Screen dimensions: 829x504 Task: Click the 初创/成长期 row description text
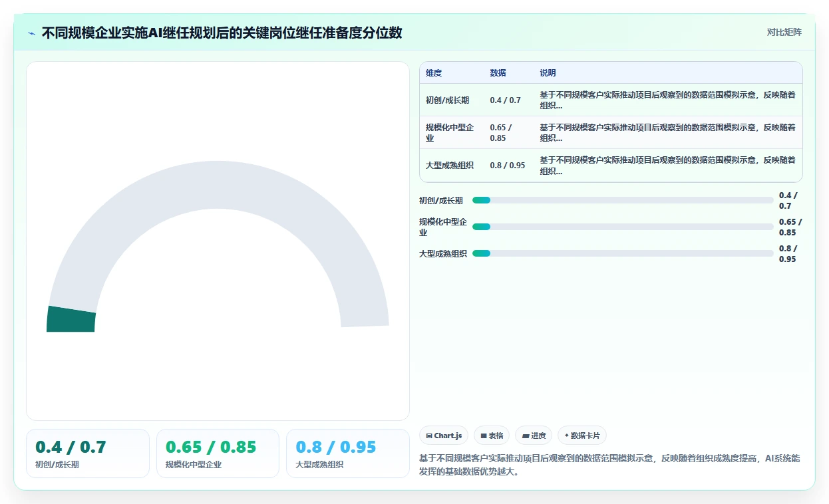pos(667,100)
